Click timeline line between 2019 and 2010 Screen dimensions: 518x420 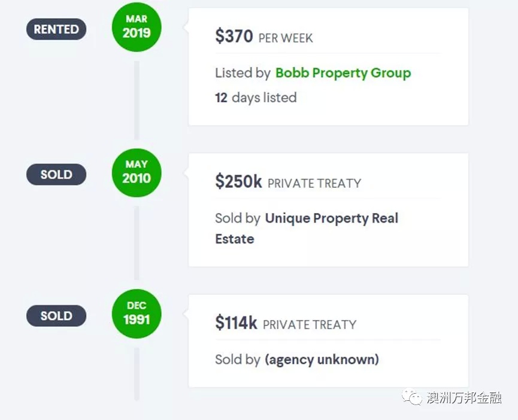137,101
